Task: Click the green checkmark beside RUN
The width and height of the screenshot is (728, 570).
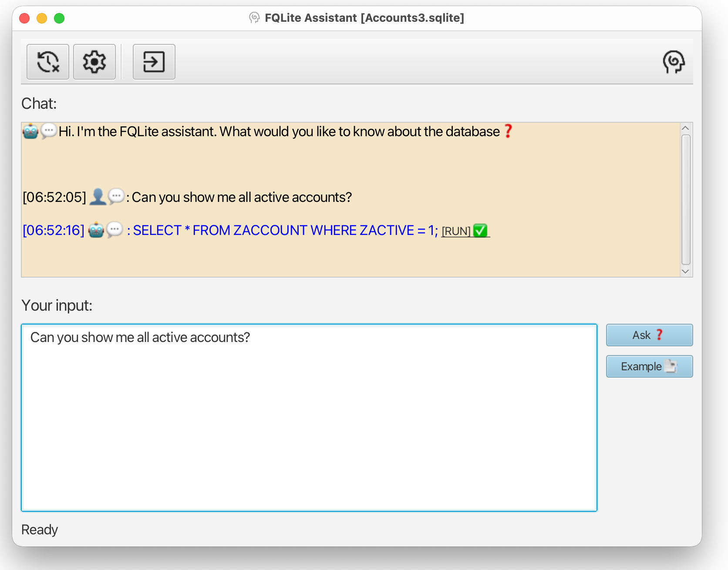Action: (480, 231)
